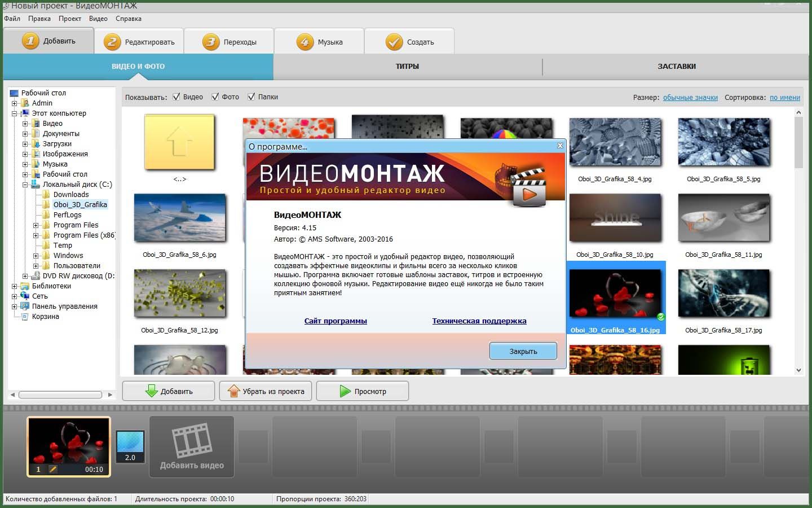Select the Oboi_3D_Grafika_58_4.jpg thumbnail
This screenshot has height=508, width=812.
tap(615, 143)
